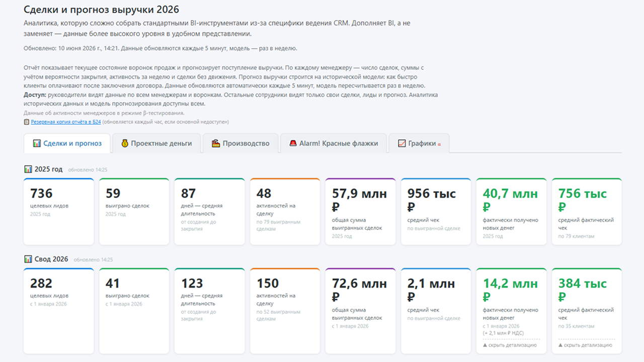Viewport: 644px width, 362px height.
Task: Select the 41 выиграно сделок card
Action: tap(134, 311)
